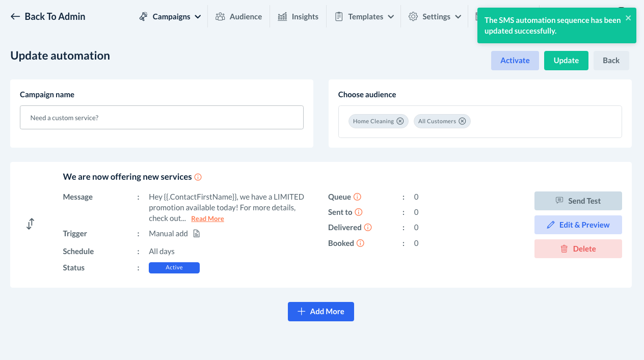
Task: Click the Read More link in the message
Action: click(207, 219)
